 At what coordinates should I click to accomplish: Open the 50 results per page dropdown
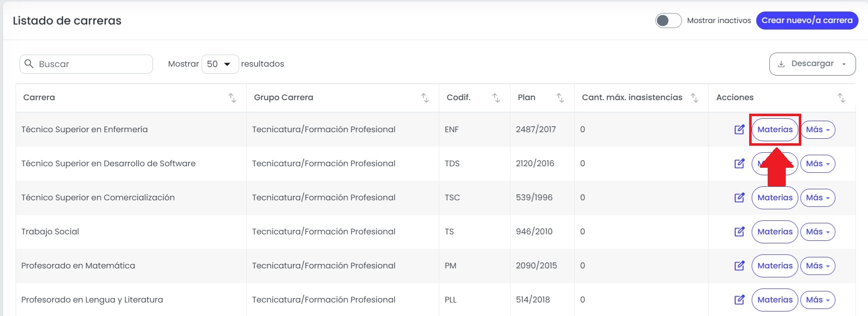tap(220, 64)
